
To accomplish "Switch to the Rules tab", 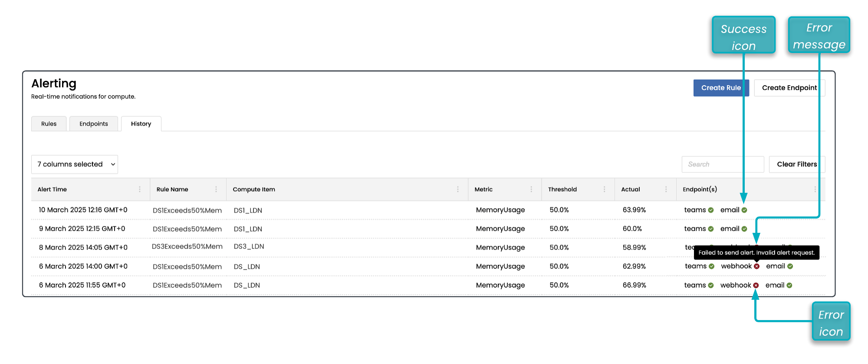I will coord(49,124).
